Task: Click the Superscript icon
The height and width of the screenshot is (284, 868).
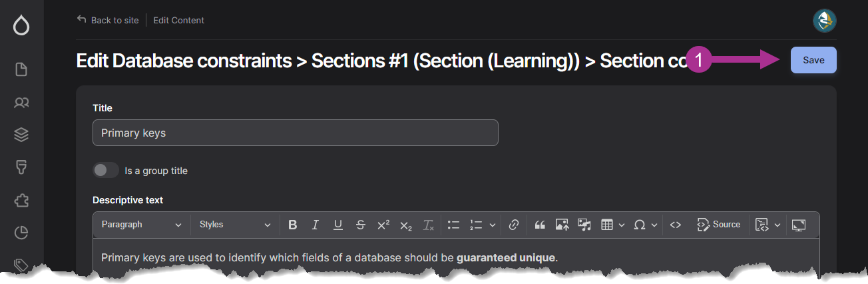Action: 383,225
